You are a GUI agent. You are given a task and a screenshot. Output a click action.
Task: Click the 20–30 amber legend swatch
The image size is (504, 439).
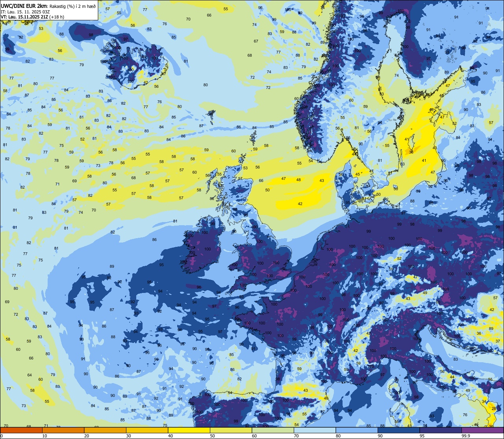click(105, 430)
